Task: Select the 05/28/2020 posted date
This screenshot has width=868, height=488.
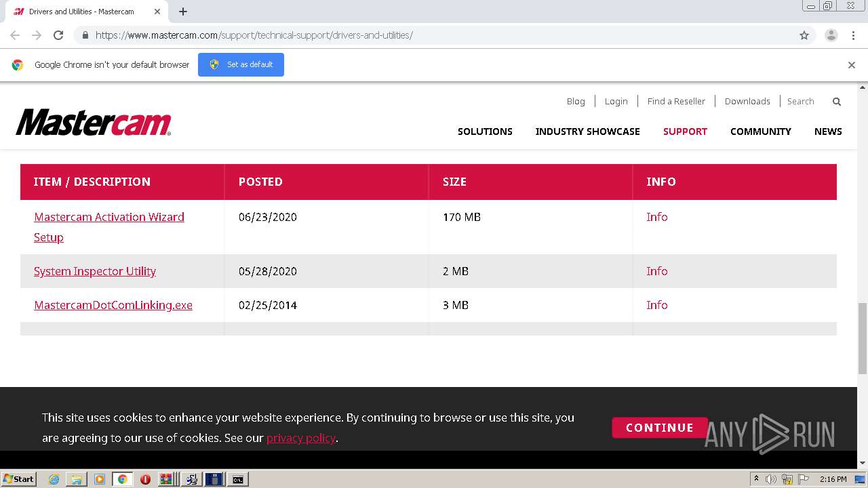Action: (x=268, y=271)
